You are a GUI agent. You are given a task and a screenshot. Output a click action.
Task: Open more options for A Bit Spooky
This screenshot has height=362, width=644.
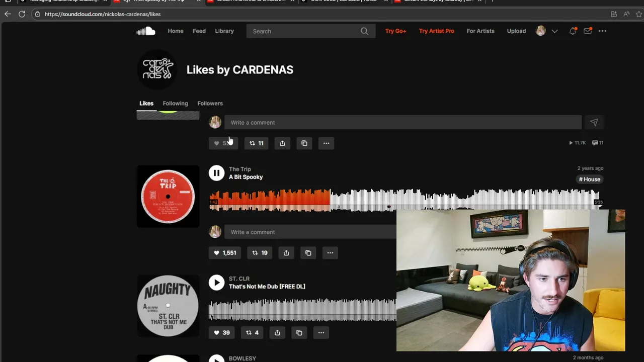330,253
